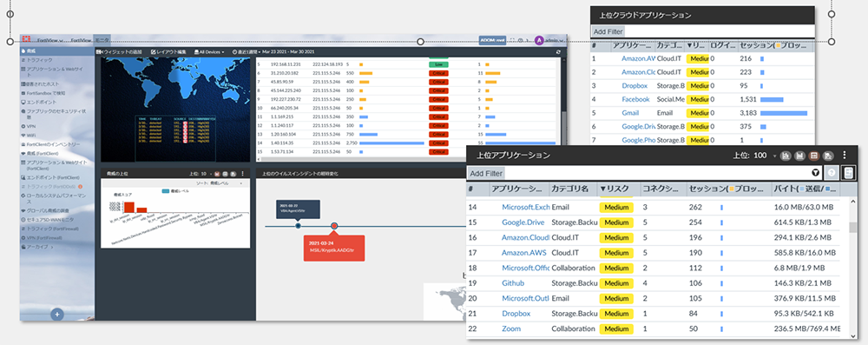
Task: Click the ADOM: root button
Action: pyautogui.click(x=493, y=40)
